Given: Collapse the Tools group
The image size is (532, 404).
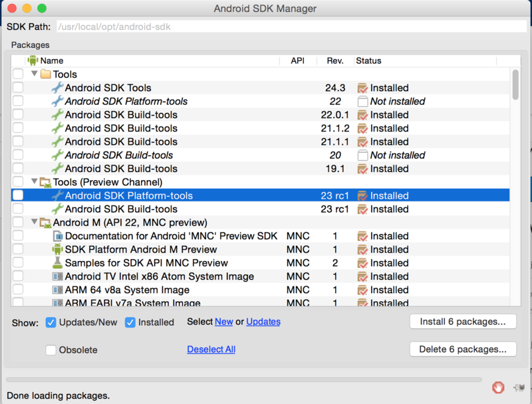Looking at the screenshot, I should click(34, 74).
